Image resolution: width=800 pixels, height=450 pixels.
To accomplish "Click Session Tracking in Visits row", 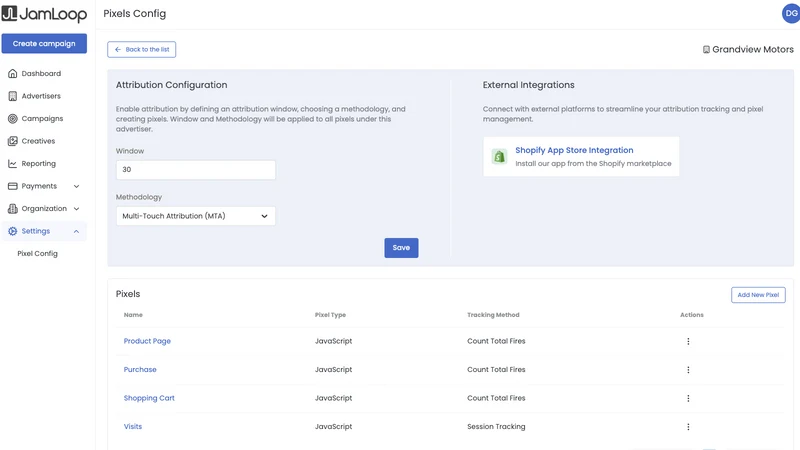I will 496,427.
